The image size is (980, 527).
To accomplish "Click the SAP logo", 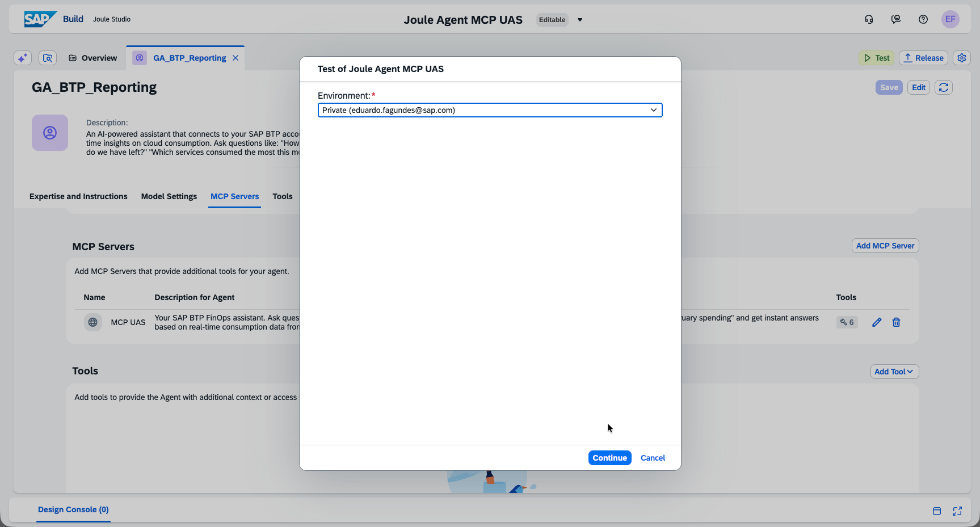I will pos(40,19).
